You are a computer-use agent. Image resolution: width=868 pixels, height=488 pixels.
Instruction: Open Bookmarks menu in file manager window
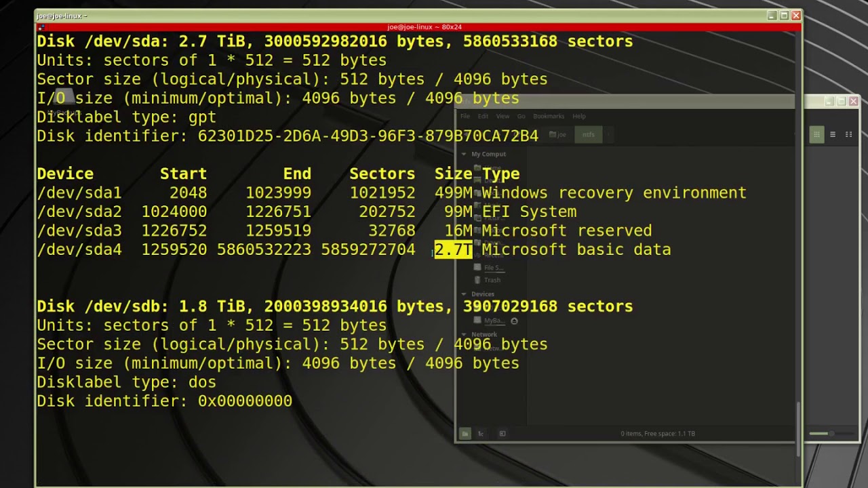[549, 116]
